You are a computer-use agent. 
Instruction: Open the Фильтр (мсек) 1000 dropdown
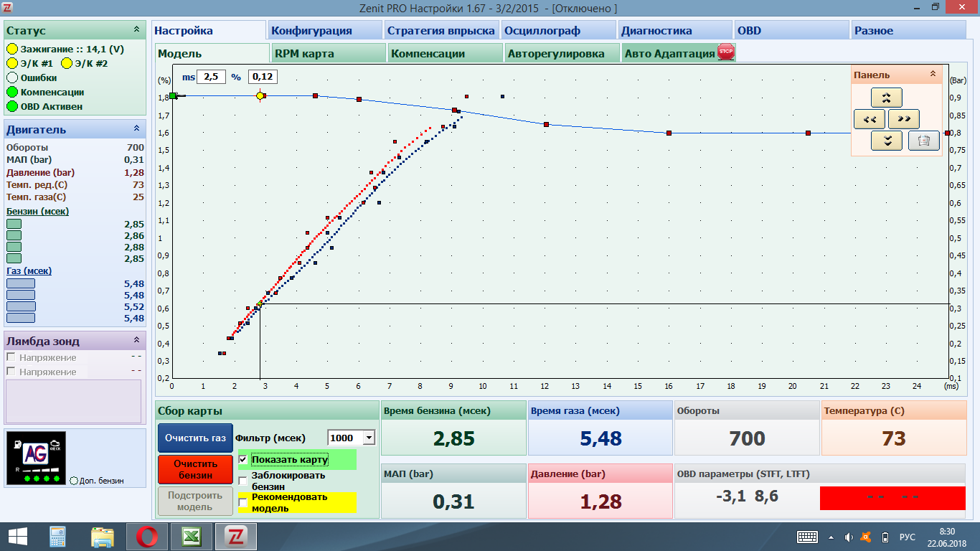point(369,438)
